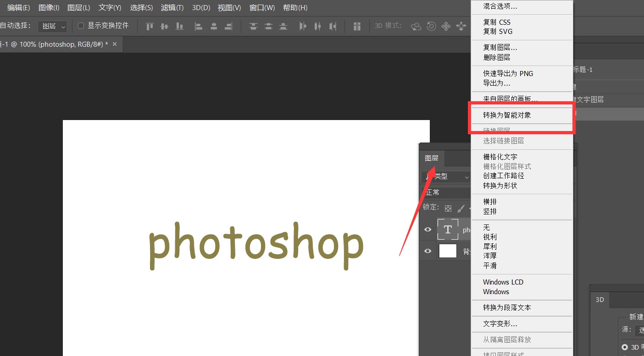Distribute vertical centers icon
Image resolution: width=644 pixels, height=356 pixels.
coord(269,27)
